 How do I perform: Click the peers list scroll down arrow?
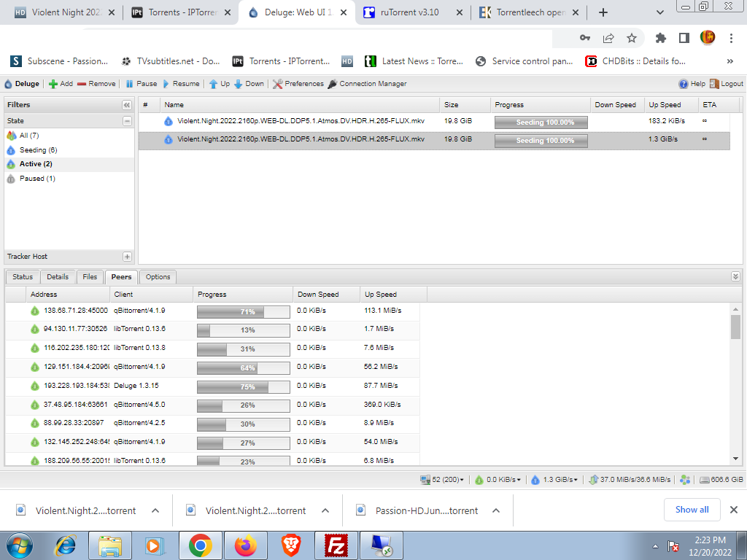click(x=735, y=459)
